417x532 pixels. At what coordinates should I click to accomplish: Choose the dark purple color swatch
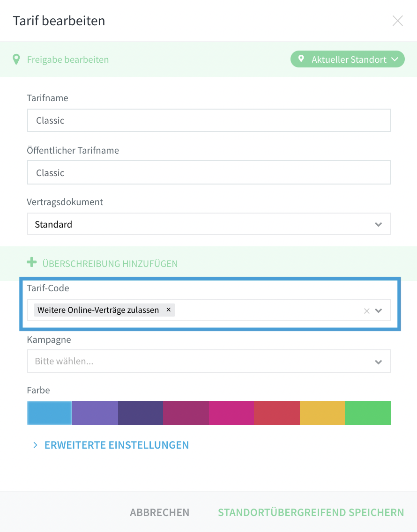[x=141, y=413]
